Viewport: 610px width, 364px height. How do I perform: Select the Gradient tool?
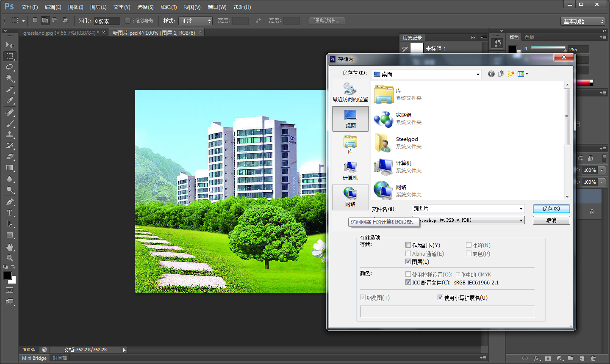(10, 168)
